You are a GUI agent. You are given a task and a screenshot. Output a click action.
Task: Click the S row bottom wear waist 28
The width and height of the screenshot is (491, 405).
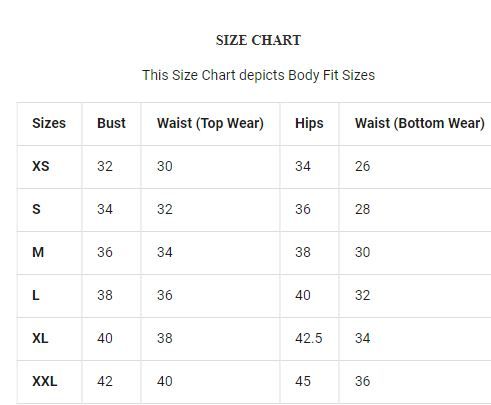362,209
